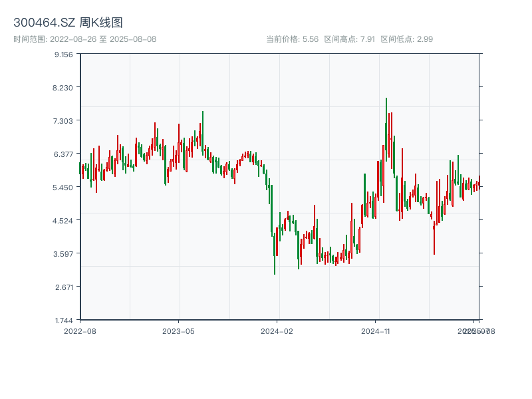Viewport: 532px width, 399px height.
Task: Click the current price label 当前价格: 5.56
Action: click(292, 39)
